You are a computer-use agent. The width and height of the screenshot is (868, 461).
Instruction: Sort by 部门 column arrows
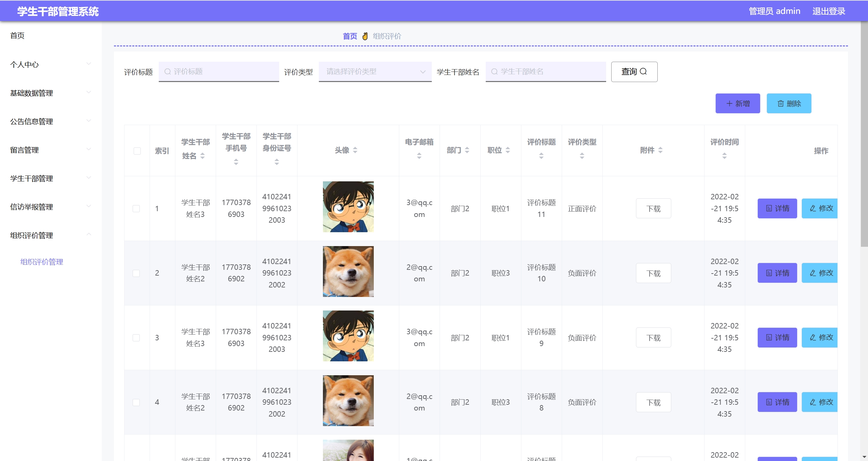point(467,150)
